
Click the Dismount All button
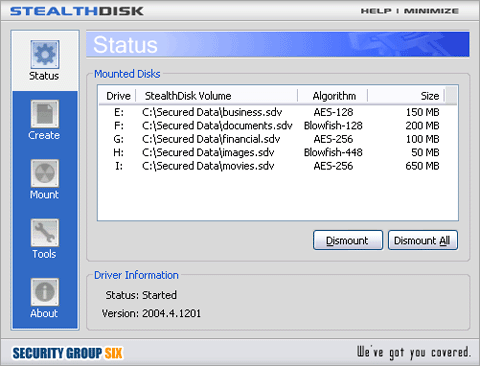pyautogui.click(x=423, y=240)
